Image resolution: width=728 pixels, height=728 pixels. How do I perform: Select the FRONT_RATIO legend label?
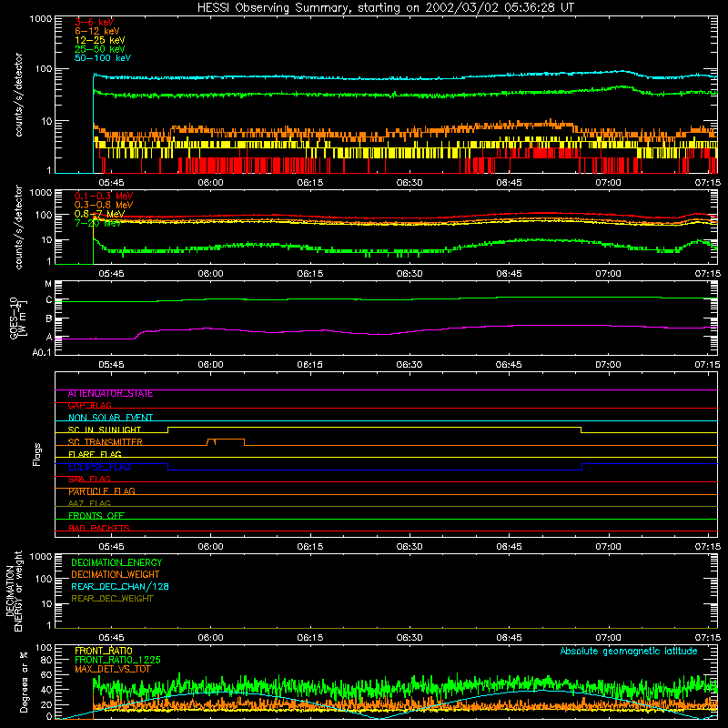click(104, 651)
